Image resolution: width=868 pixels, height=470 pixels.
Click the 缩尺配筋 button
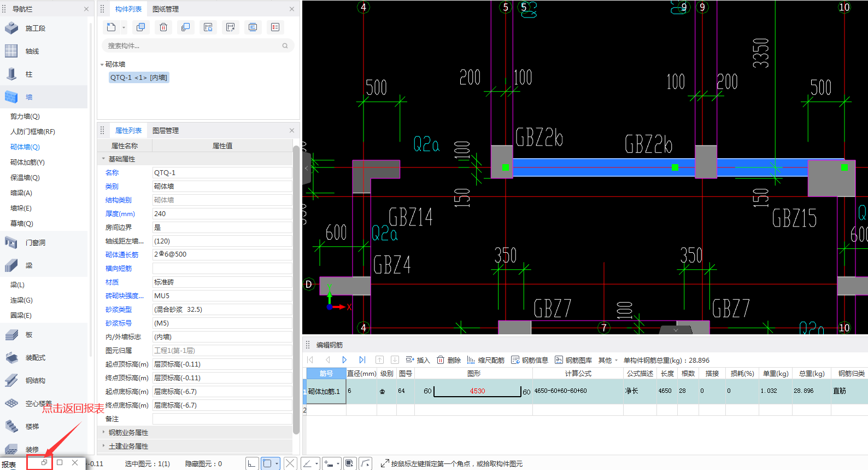pos(486,360)
